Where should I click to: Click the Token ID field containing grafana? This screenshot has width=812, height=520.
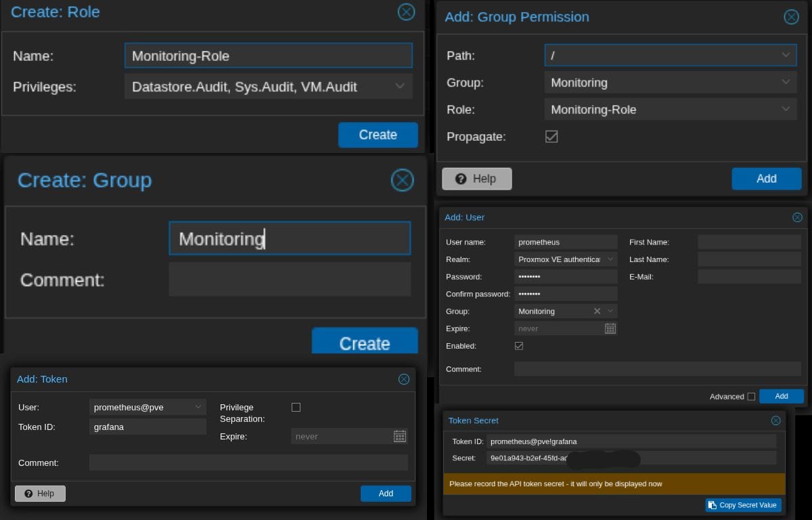148,427
